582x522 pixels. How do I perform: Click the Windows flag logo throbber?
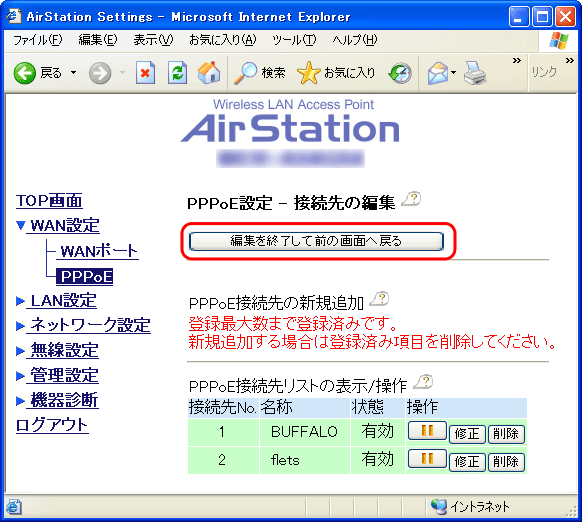click(x=559, y=41)
